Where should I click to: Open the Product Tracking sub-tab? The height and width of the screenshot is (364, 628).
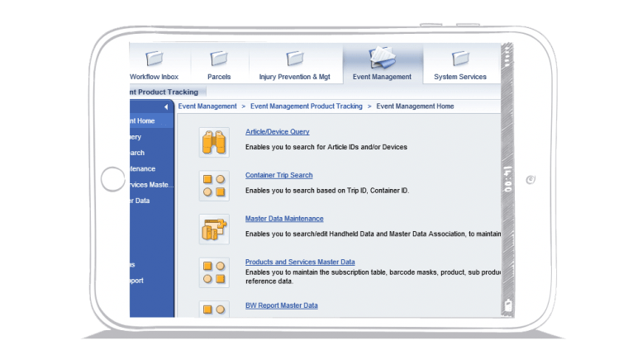click(x=164, y=92)
